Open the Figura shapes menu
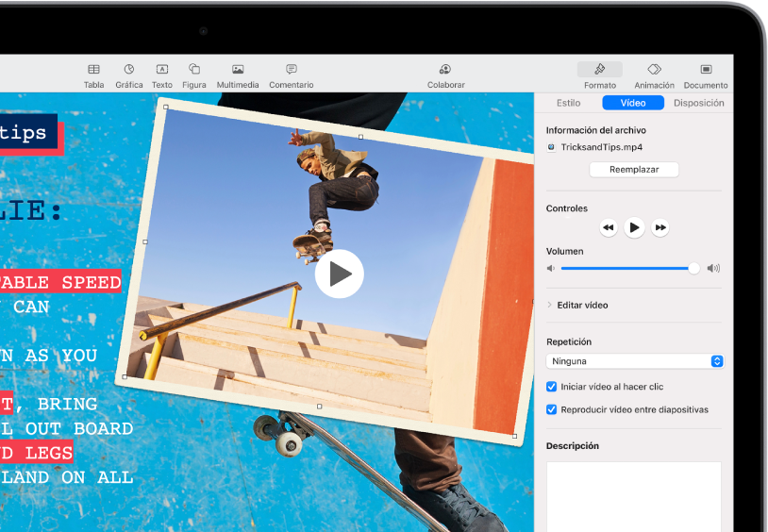 click(194, 70)
